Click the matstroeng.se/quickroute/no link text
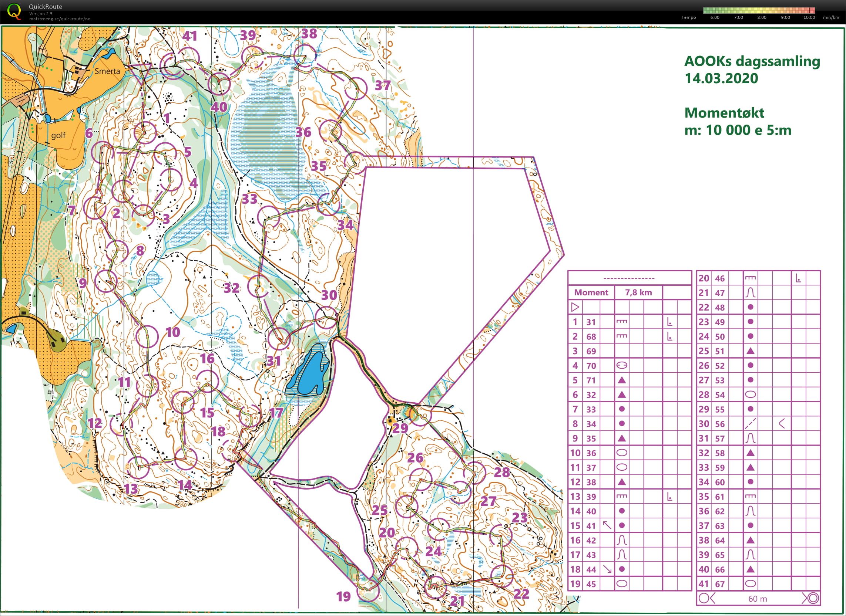846x616 pixels. tap(60, 19)
